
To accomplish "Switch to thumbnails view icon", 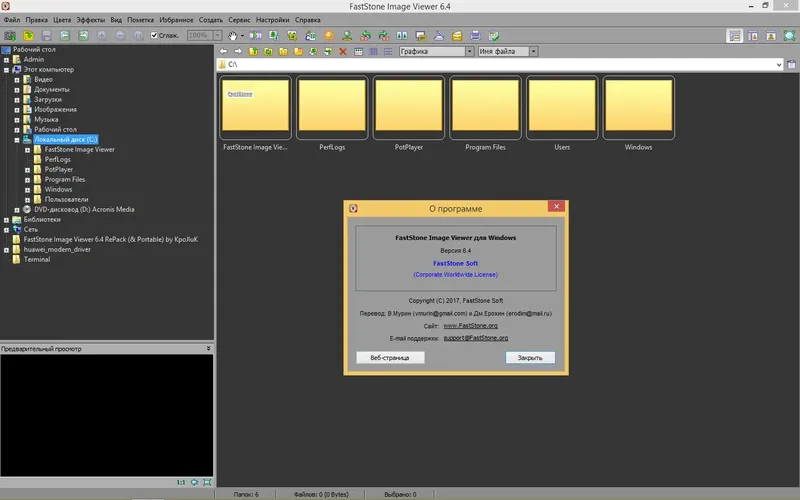I will [358, 51].
